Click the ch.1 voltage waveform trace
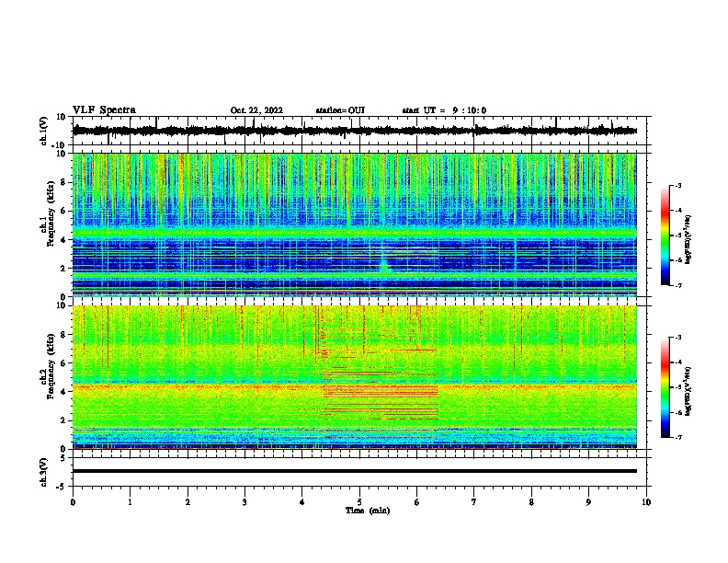The width and height of the screenshot is (728, 563). click(354, 131)
